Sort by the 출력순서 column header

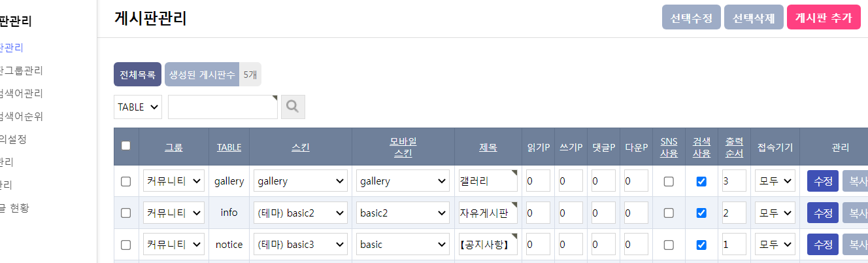point(734,147)
